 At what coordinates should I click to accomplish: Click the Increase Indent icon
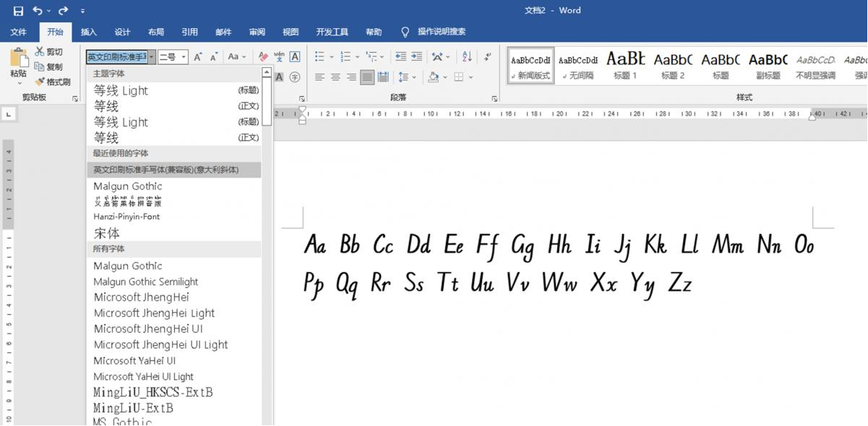417,56
